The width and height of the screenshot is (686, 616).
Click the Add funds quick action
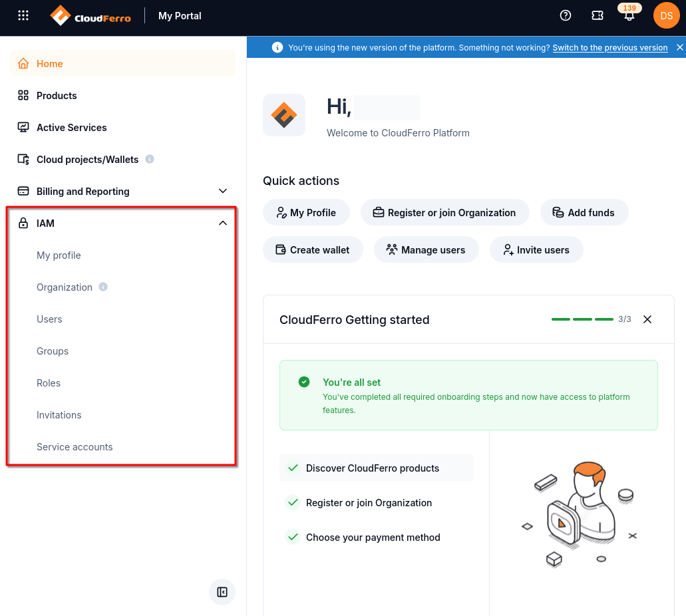point(584,213)
